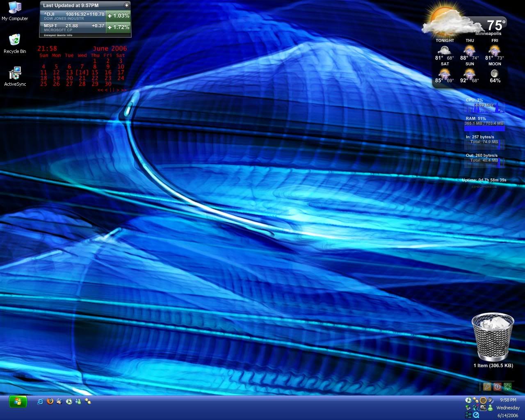525x420 pixels.
Task: Jump back a year using << in calendar
Action: pos(100,90)
